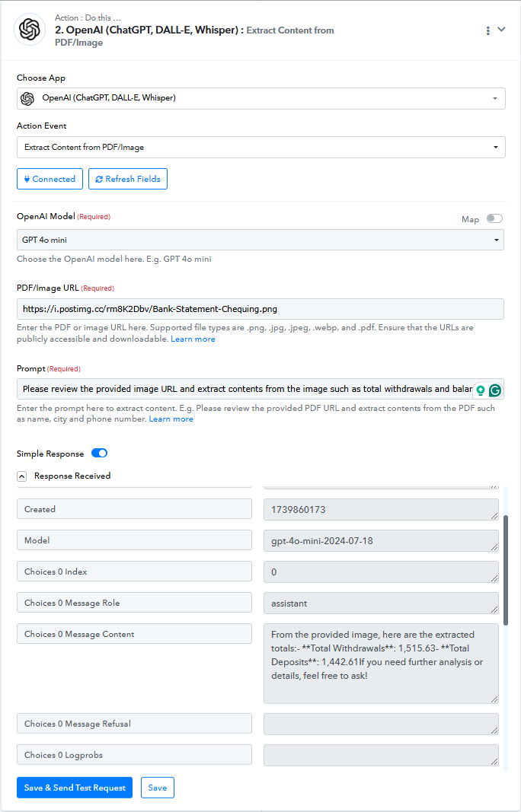Toggle the Map switch for OpenAI Model
Viewport: 521px width, 812px height.
[494, 218]
